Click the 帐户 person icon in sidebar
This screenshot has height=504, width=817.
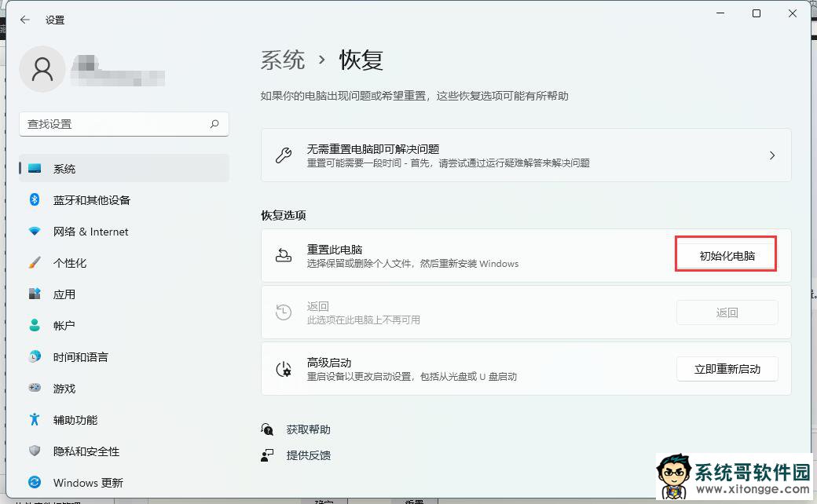35,326
